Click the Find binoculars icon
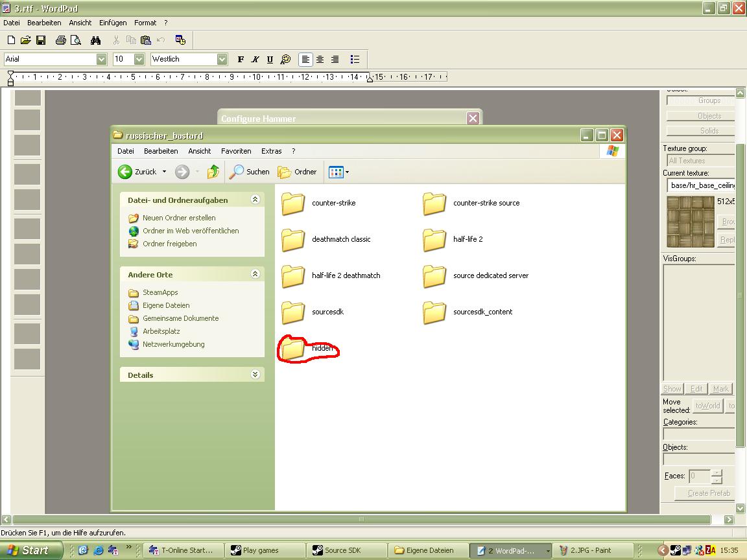The image size is (747, 560). (96, 40)
